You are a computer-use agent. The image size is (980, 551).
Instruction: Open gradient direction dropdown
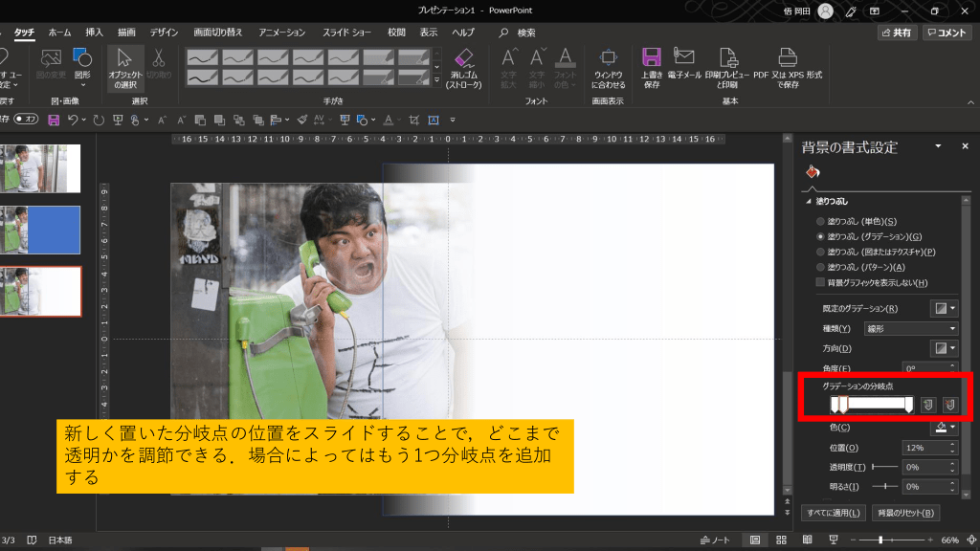point(944,348)
